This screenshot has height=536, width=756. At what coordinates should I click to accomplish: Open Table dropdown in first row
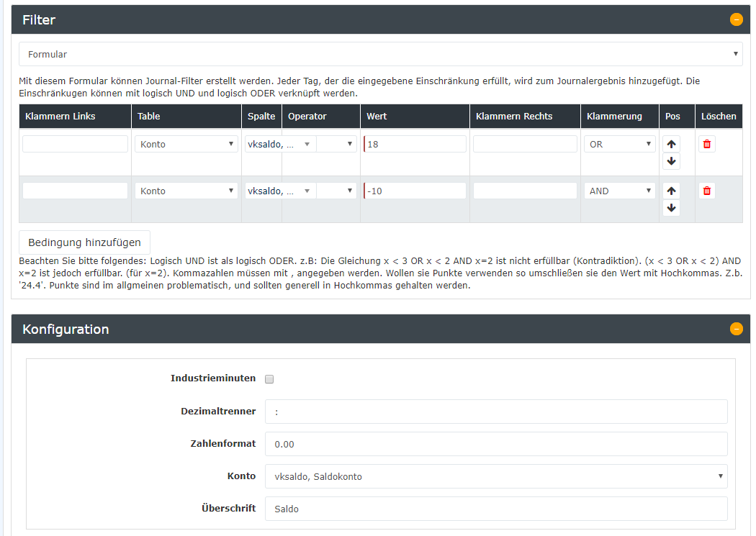coord(186,144)
